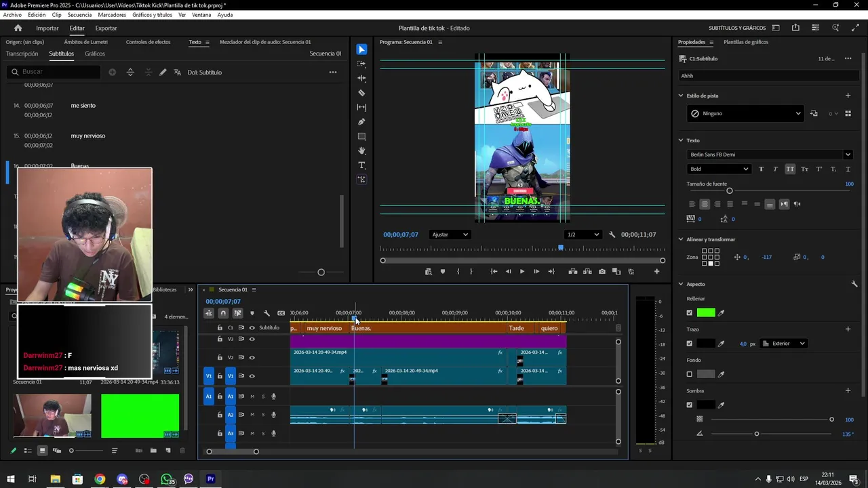Toggle All Caps text style
Viewport: 868px width, 488px height.
pyautogui.click(x=790, y=169)
